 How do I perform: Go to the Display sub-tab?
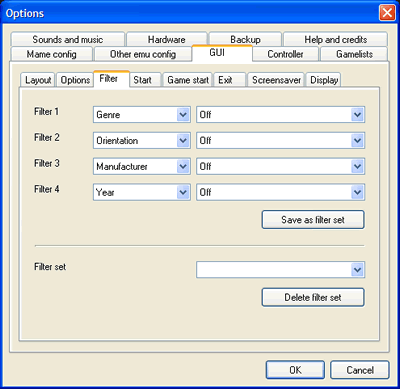click(324, 80)
